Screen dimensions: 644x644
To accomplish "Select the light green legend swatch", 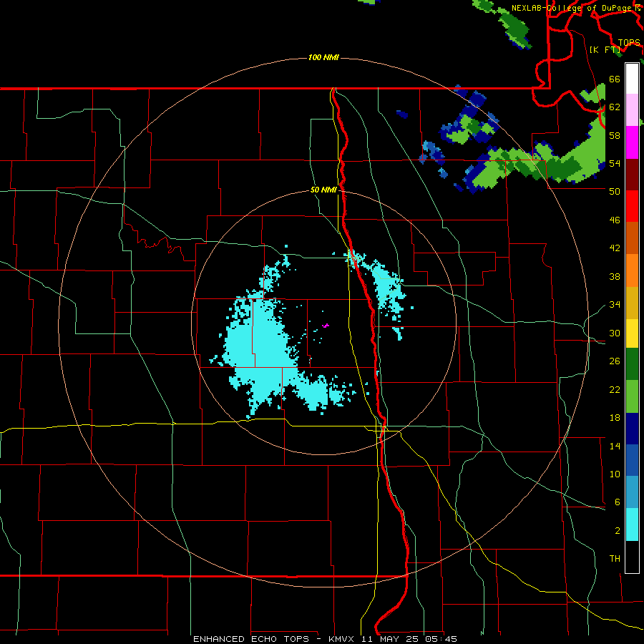I will pos(632,396).
